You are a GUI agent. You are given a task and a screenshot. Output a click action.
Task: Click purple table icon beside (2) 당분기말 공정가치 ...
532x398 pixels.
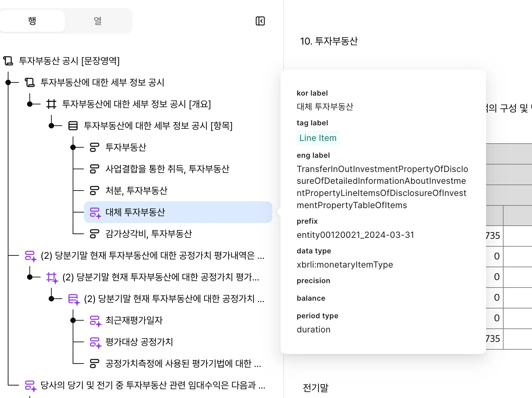point(74,299)
